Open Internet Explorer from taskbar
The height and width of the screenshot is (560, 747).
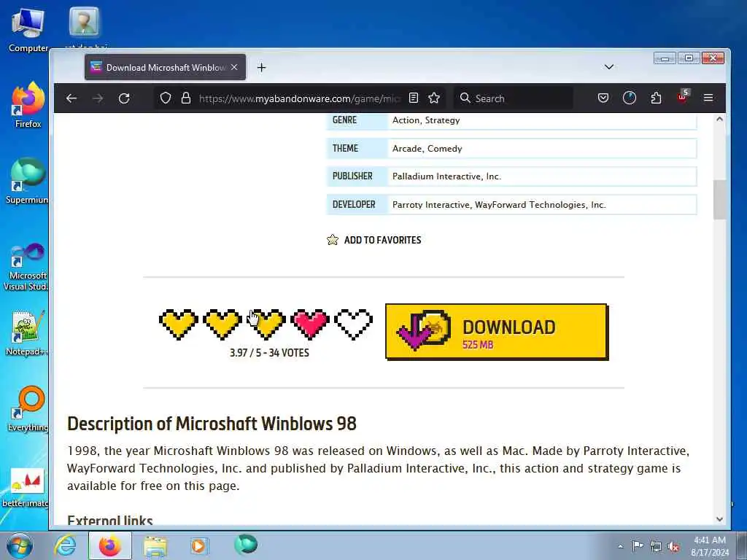click(x=65, y=545)
